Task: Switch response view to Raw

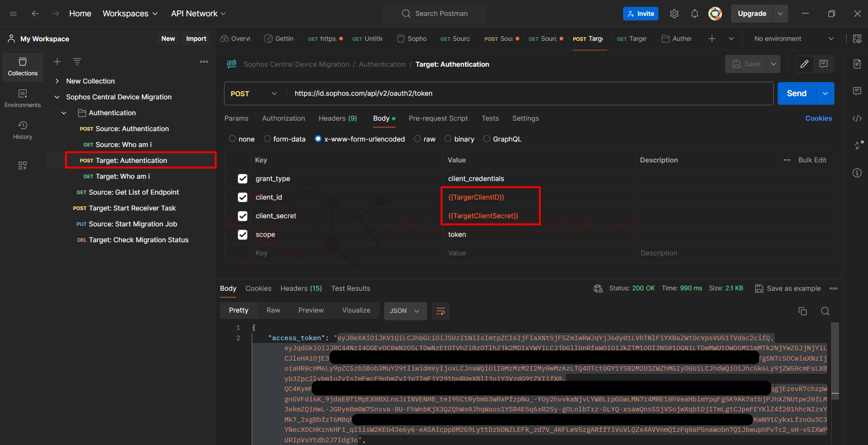Action: [x=273, y=310]
